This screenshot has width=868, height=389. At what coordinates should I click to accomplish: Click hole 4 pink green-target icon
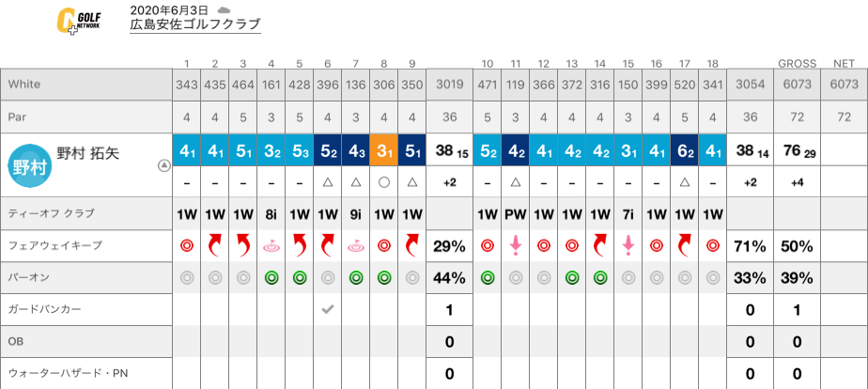pyautogui.click(x=271, y=247)
